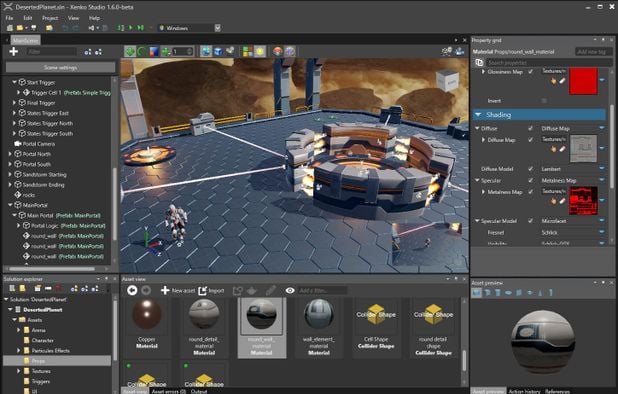Click the red Metalness Map texture thumbnail
618x394 pixels.
click(583, 201)
